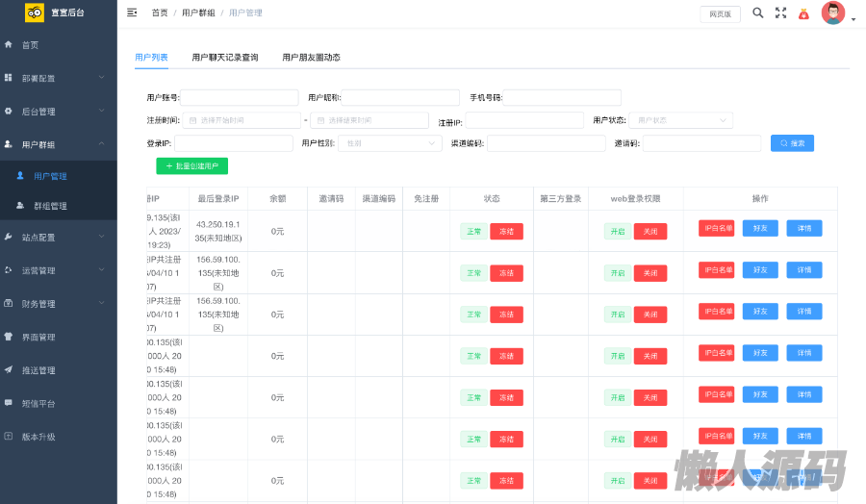
Task: Click the 网页版 button
Action: [x=720, y=13]
